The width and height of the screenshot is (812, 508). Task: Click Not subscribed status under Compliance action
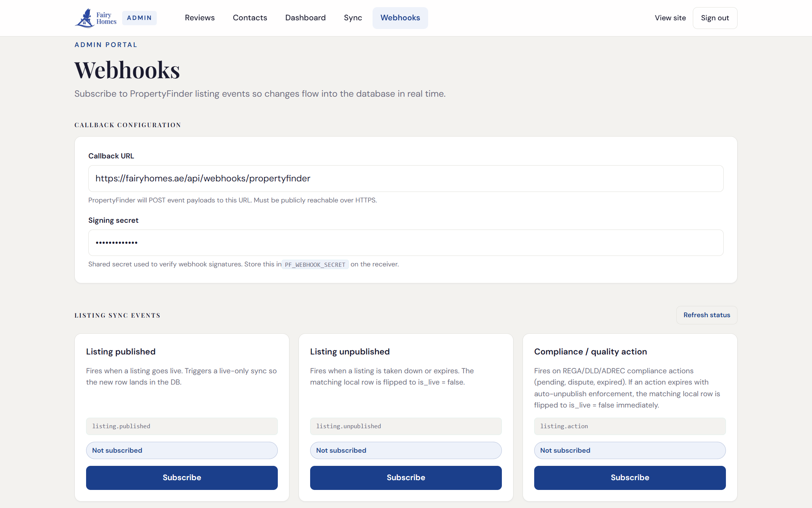(x=630, y=450)
